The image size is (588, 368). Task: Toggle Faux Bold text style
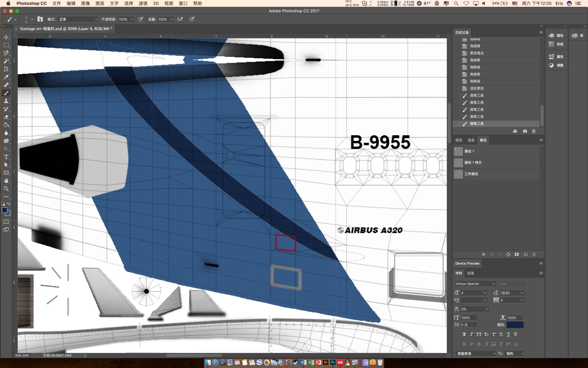(x=464, y=334)
